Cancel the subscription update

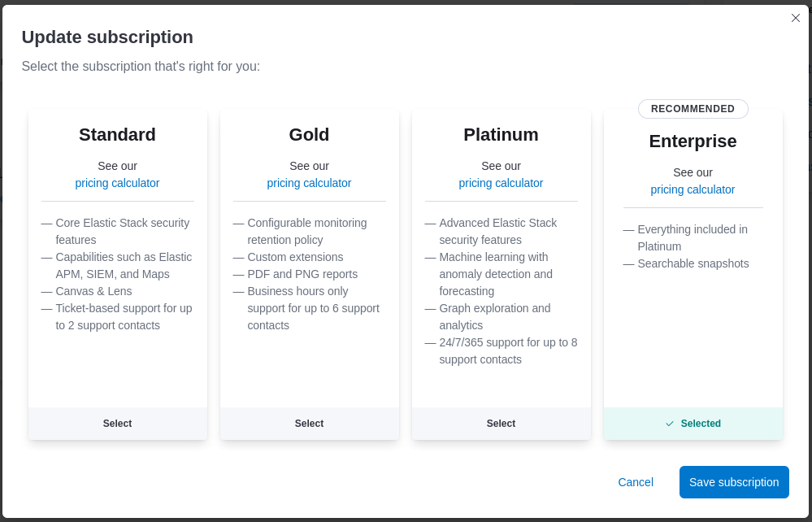coord(636,482)
